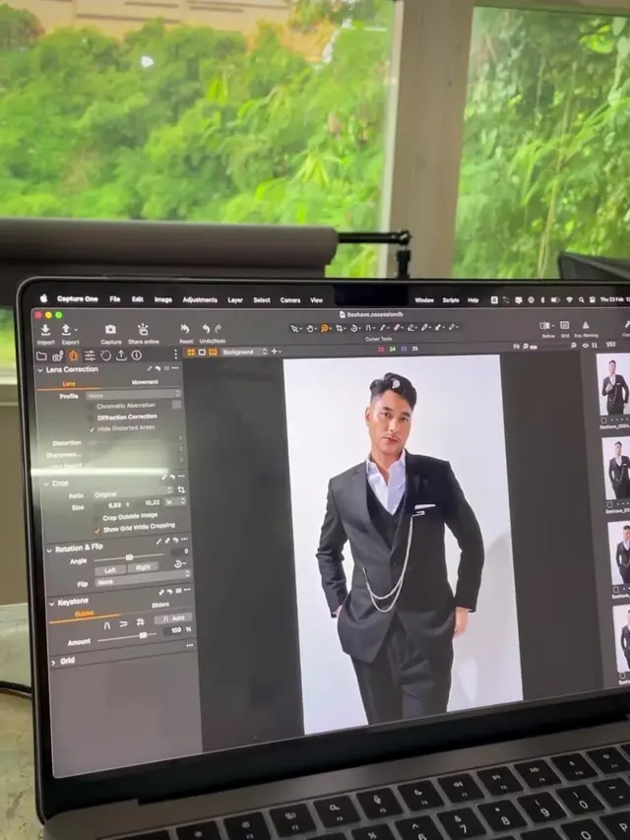Open the crop Ratio dropdown

[x=133, y=493]
